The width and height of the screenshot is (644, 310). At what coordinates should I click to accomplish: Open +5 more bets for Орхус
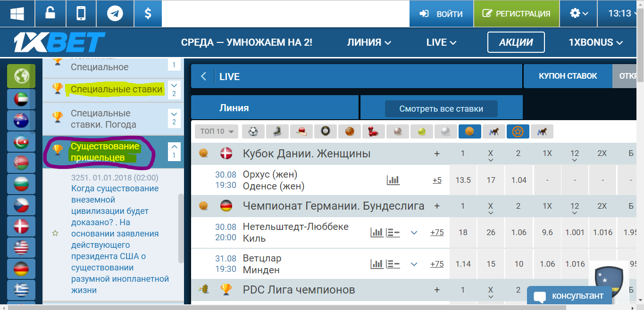pyautogui.click(x=437, y=180)
